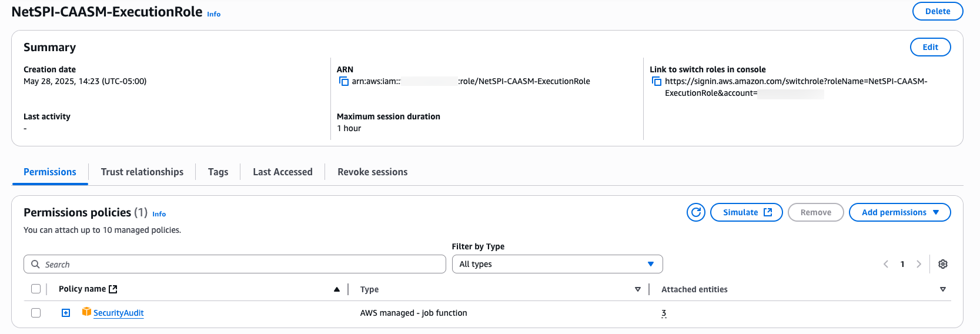Viewport: 980px width, 334px height.
Task: Switch to the Permissions tab
Action: [x=50, y=172]
